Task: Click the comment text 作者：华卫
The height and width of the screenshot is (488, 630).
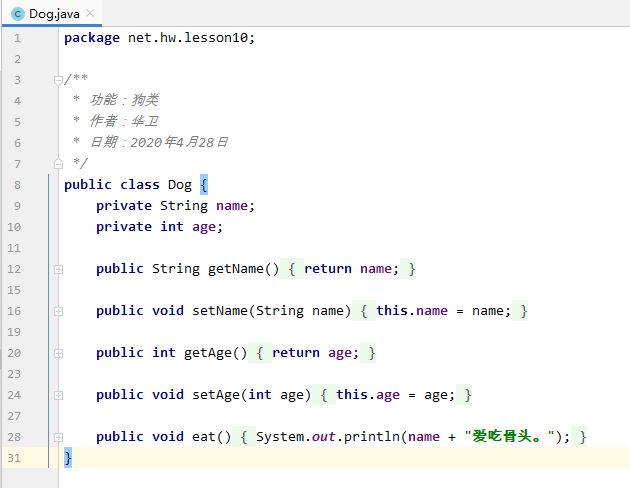Action: [124, 121]
